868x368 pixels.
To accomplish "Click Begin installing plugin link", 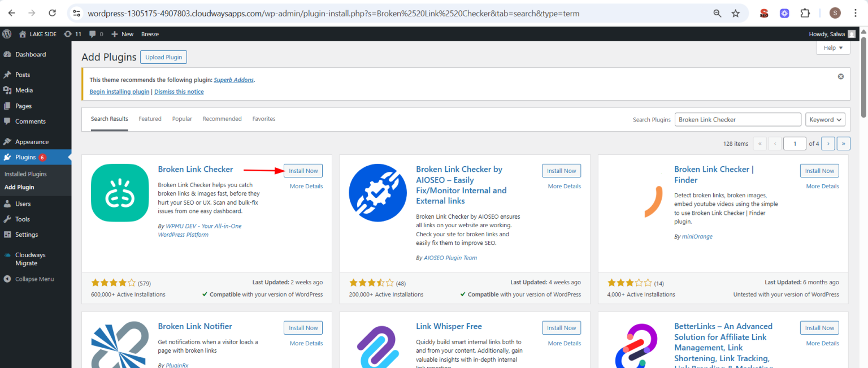I will coord(119,92).
